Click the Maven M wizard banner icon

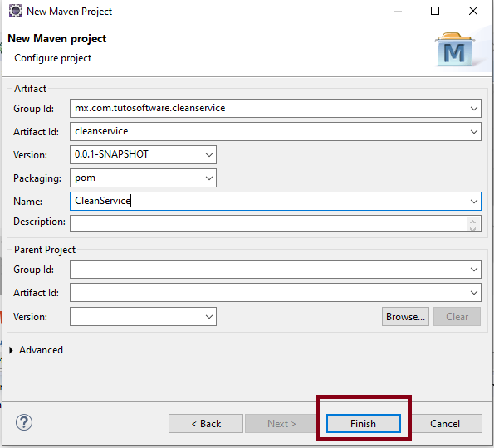tap(454, 51)
